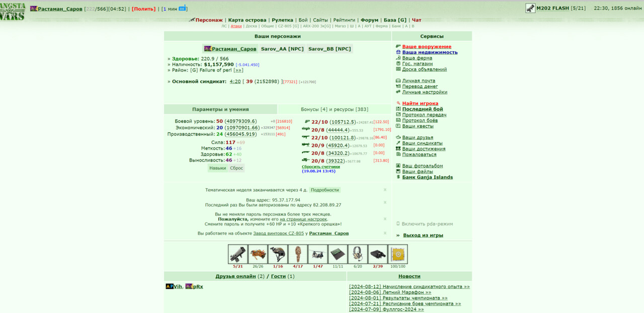Image resolution: width=644 pixels, height=313 pixels.
Task: Select the tool belt item (26/26)
Action: coord(258,254)
